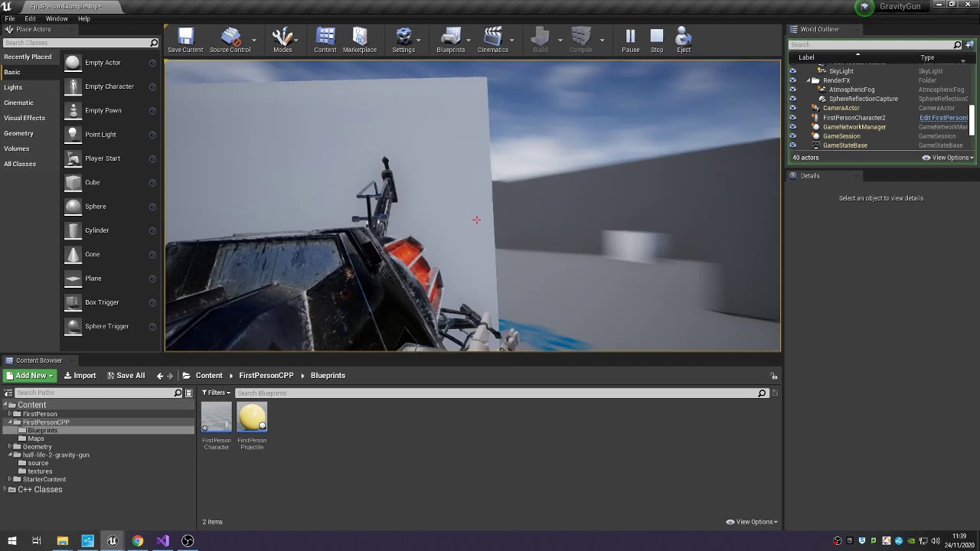The height and width of the screenshot is (551, 980).
Task: Click the Save All button
Action: click(126, 376)
